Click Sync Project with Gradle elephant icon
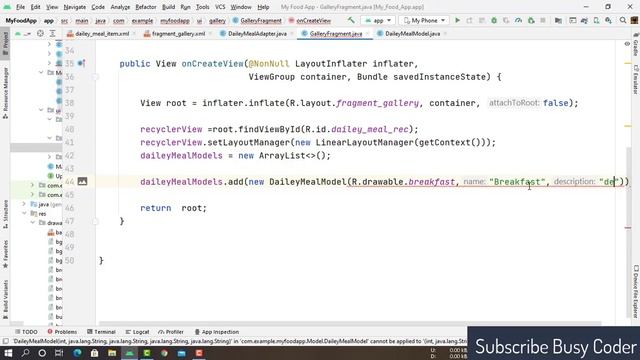 coord(584,20)
